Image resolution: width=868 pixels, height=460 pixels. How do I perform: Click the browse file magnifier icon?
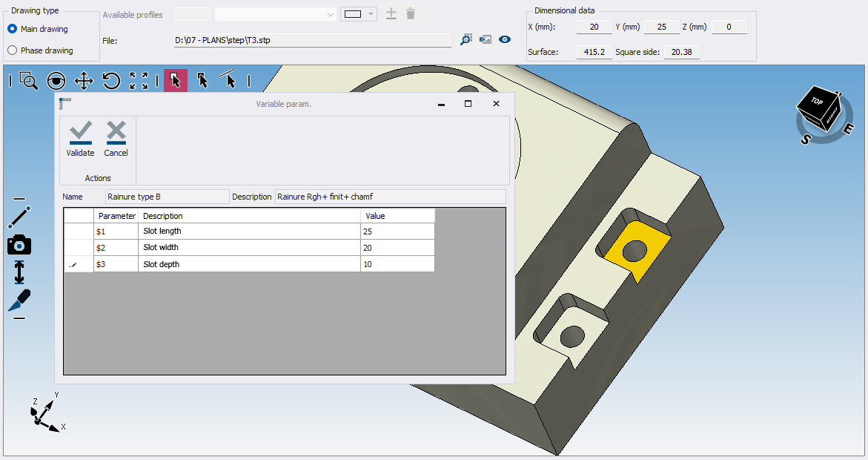pyautogui.click(x=466, y=40)
